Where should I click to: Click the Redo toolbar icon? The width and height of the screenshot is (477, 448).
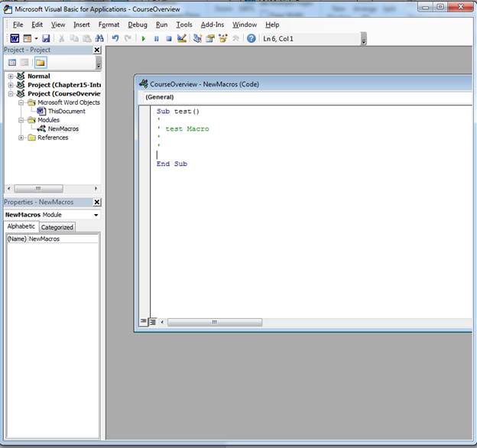pyautogui.click(x=128, y=38)
